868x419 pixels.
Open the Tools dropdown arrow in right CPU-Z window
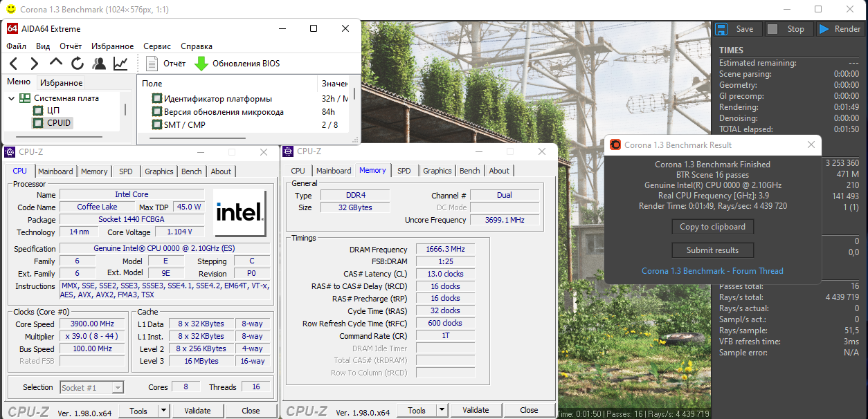[x=442, y=411]
